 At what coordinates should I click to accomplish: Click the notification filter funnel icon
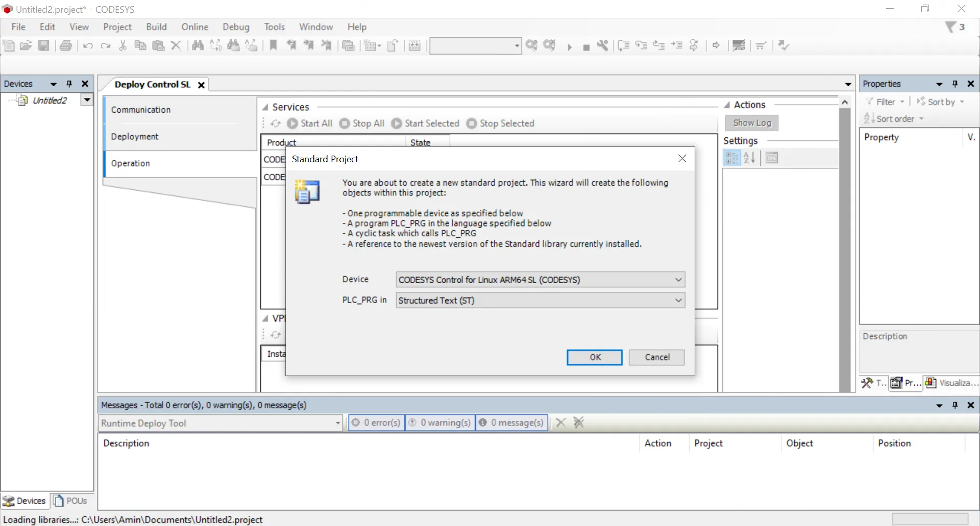click(950, 27)
